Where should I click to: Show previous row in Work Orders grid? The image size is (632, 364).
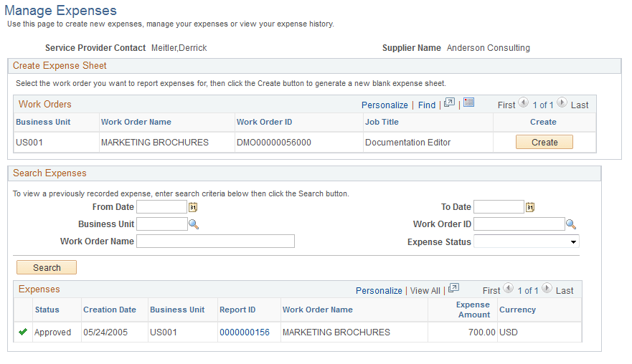(x=523, y=102)
